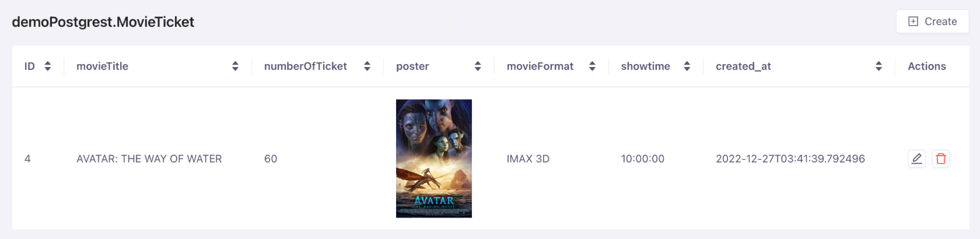Toggle sorting on the poster column
This screenshot has height=239, width=980.
(x=478, y=66)
